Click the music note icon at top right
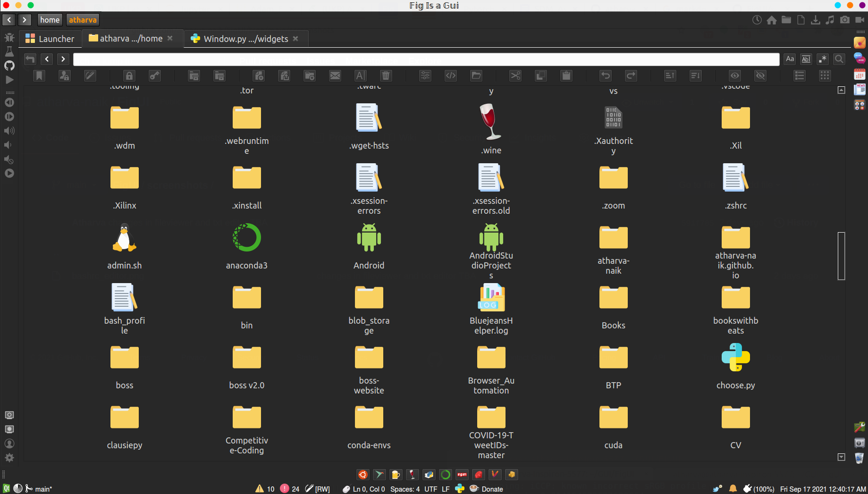Screen dimensions: 868x494 pyautogui.click(x=830, y=20)
